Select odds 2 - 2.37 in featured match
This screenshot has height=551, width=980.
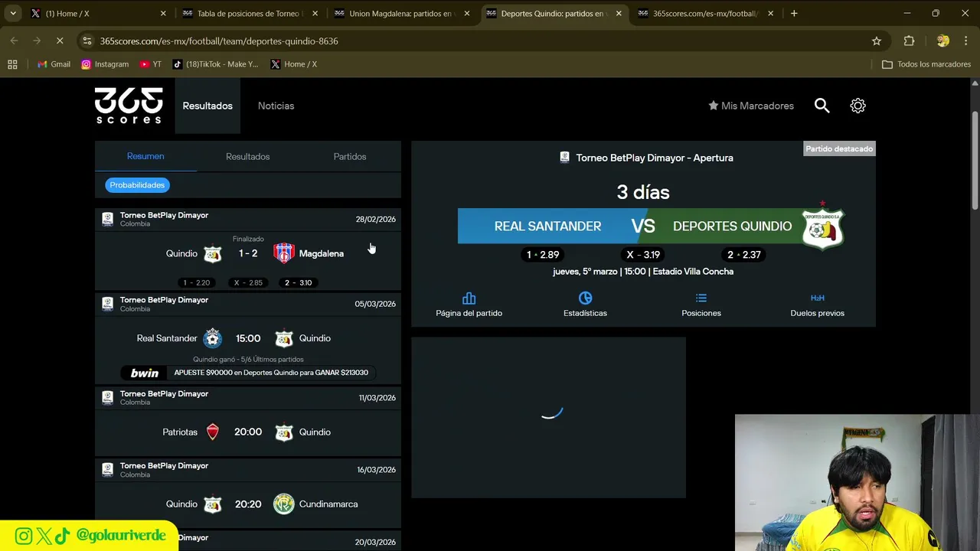coord(743,255)
